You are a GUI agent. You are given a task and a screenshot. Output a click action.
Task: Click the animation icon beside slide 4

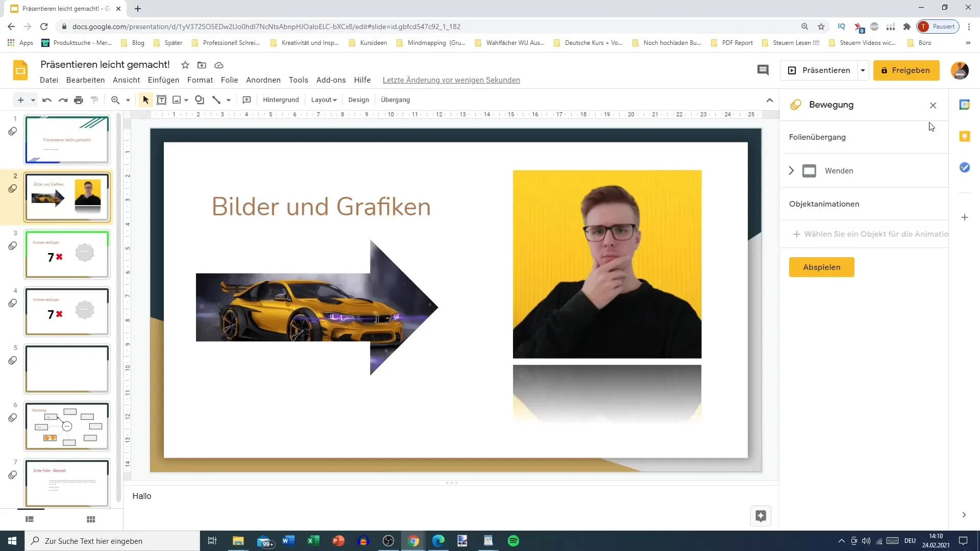pos(13,303)
